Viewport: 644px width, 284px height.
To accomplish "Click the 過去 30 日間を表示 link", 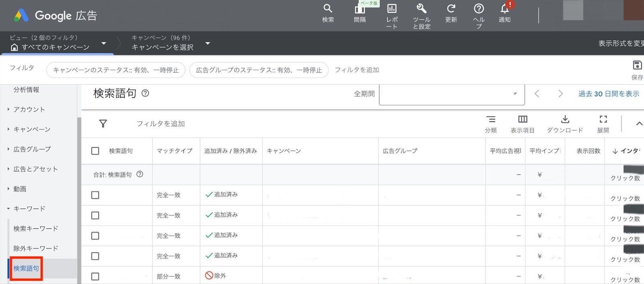I will 609,94.
